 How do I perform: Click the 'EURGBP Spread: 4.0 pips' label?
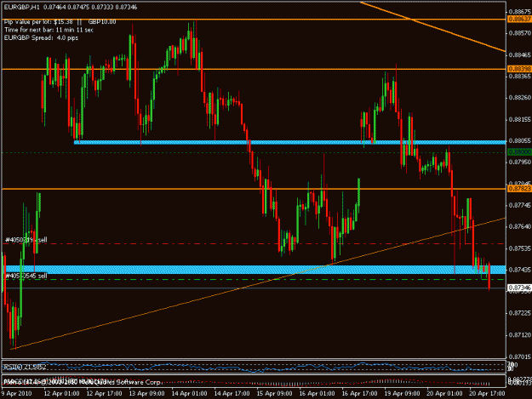tap(41, 37)
